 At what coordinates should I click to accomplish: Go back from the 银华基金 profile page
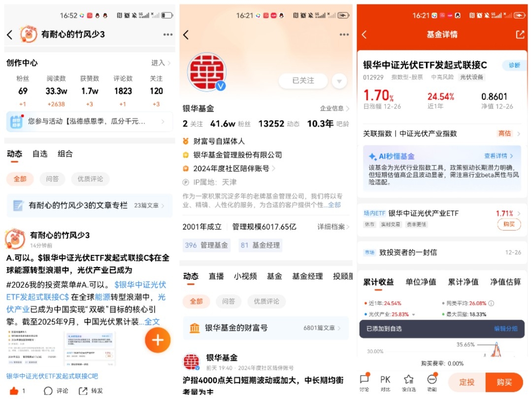(186, 34)
